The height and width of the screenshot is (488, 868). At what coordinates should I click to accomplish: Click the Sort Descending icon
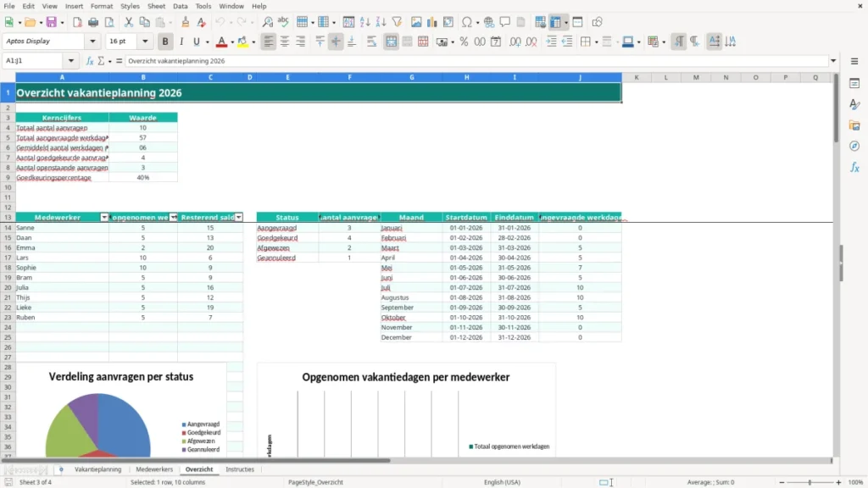pyautogui.click(x=381, y=22)
